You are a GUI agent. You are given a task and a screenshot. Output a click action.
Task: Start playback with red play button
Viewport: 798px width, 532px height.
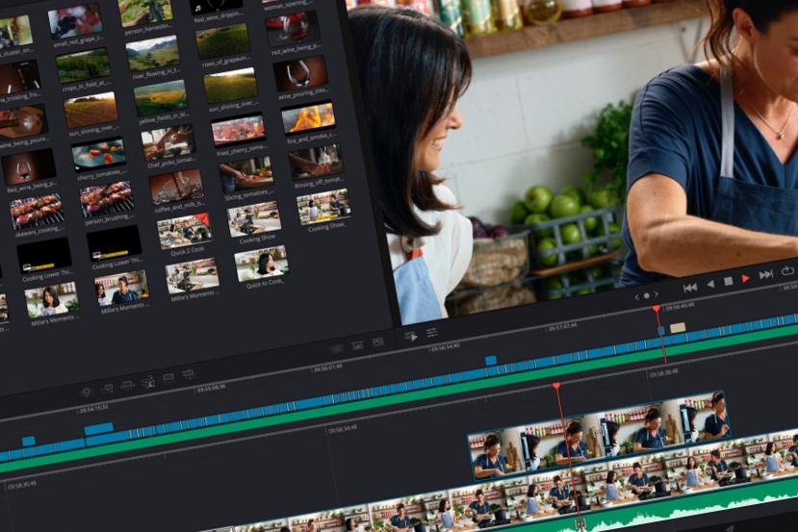(746, 278)
